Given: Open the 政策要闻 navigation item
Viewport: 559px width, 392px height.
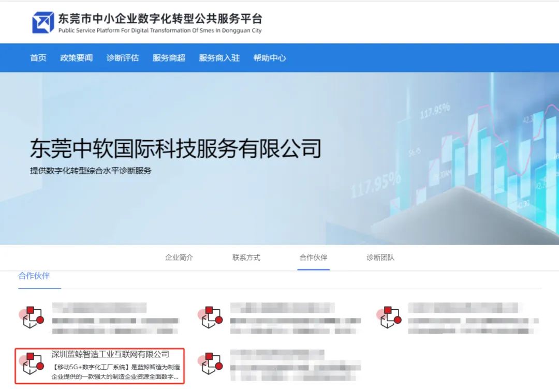Looking at the screenshot, I should click(x=76, y=58).
